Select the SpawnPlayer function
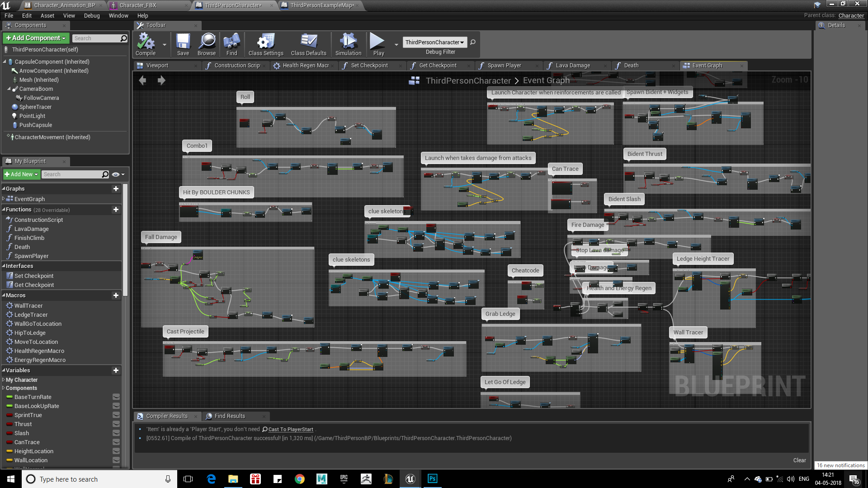The height and width of the screenshot is (488, 868). [x=31, y=256]
